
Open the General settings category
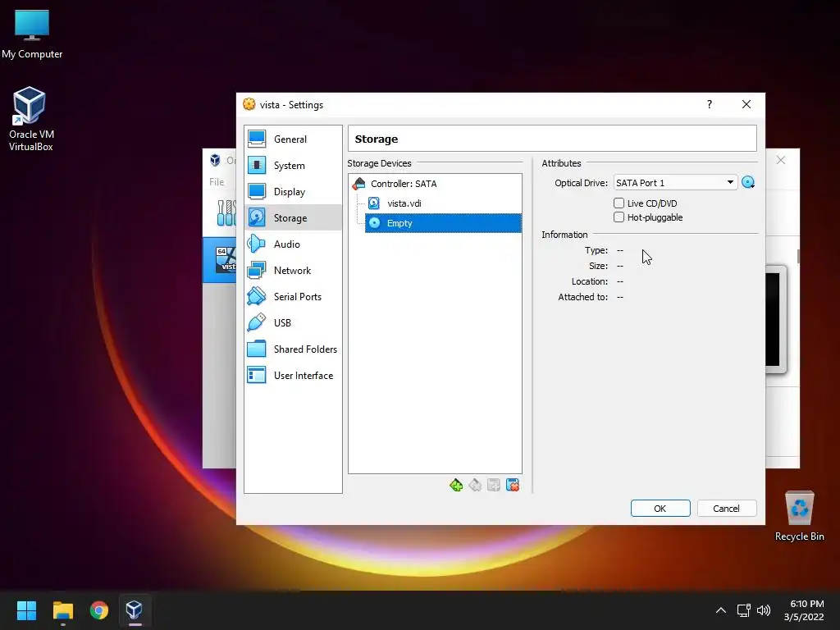coord(293,139)
